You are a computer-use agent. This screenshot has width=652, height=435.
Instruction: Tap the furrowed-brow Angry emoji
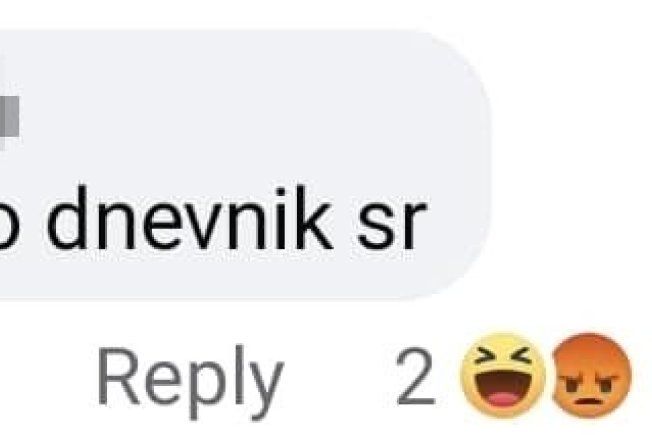591,376
